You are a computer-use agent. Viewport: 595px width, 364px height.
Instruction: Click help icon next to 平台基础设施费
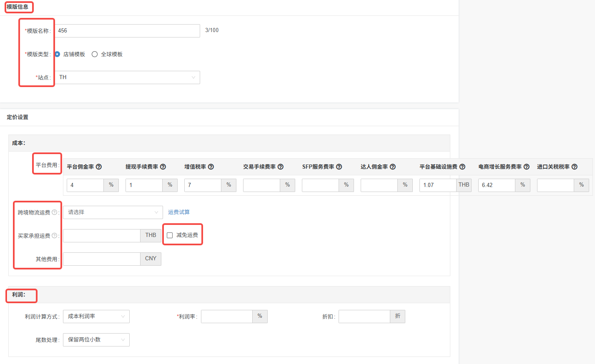click(462, 167)
